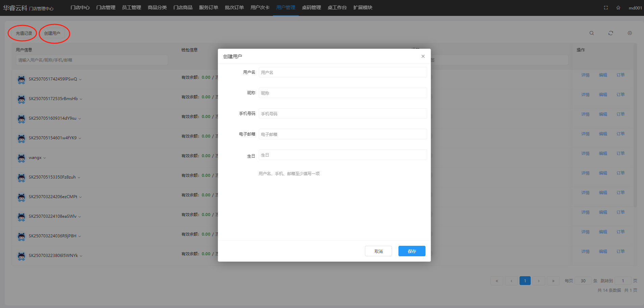Toggle the fullscreen icon in top bar
The width and height of the screenshot is (644, 308).
coord(606,8)
